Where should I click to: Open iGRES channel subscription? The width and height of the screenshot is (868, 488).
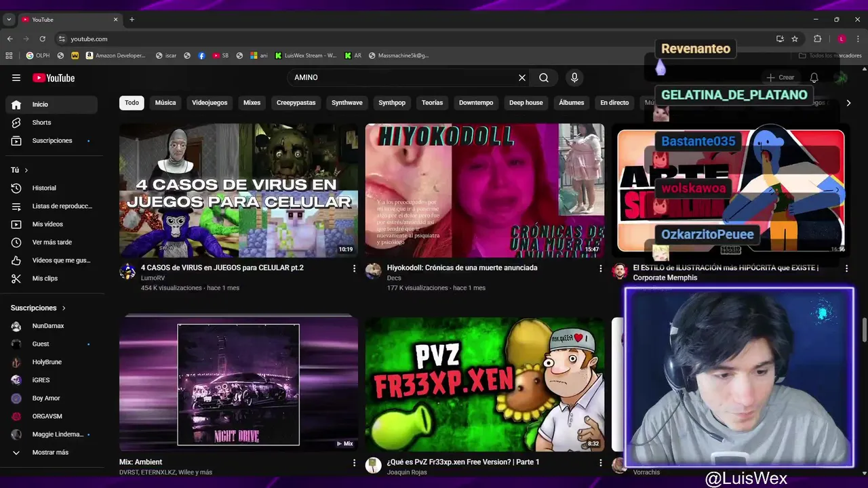52,380
